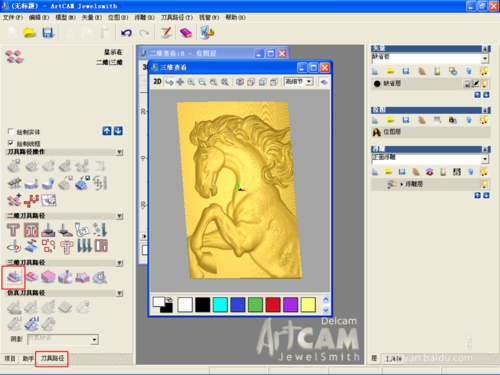Toggle lock icon on 缺省层 vector layer
The height and width of the screenshot is (375, 500).
(467, 84)
